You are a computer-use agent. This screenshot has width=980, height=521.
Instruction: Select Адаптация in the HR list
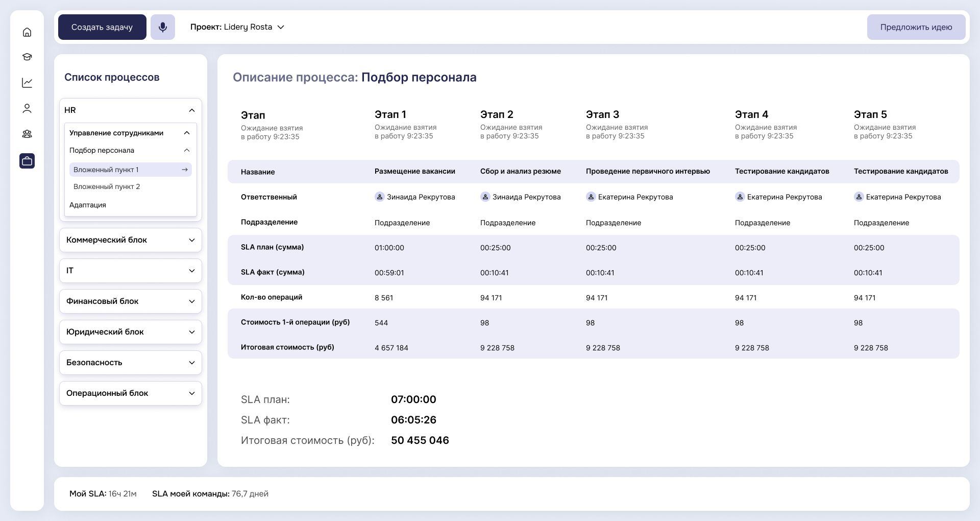pyautogui.click(x=88, y=205)
